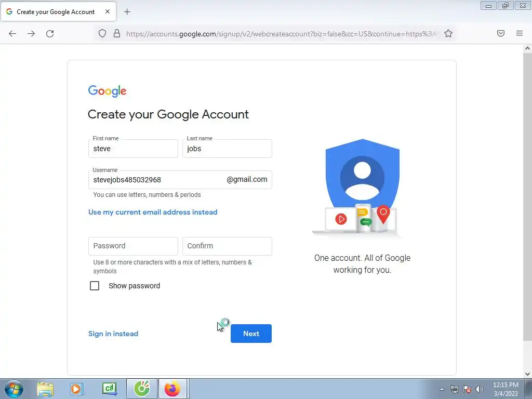Screen dimensions: 532x399
Task: Open the tracking protection shield icon
Action: tap(102, 33)
